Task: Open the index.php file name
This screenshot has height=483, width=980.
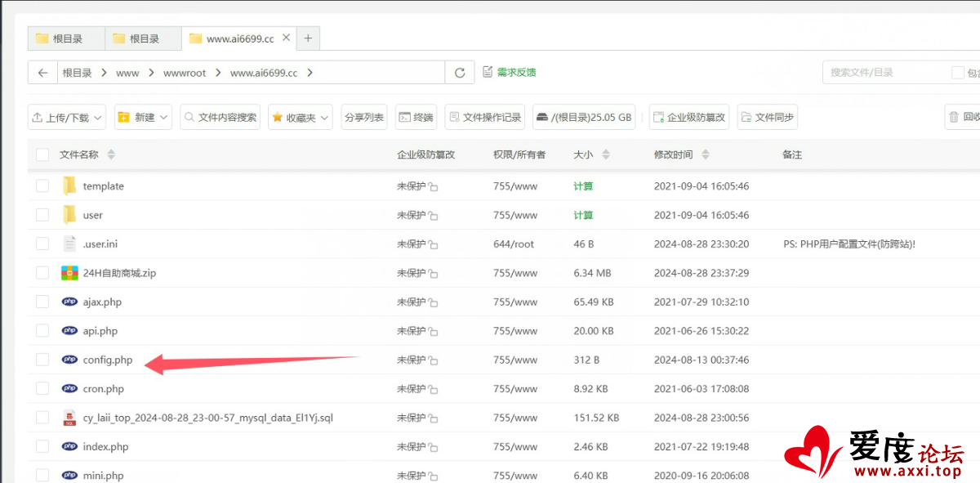Action: (x=106, y=447)
